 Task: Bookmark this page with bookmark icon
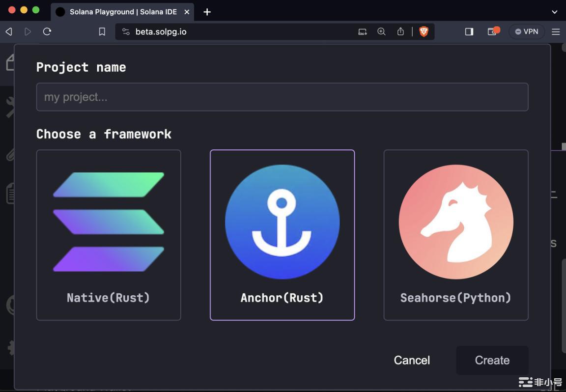(102, 31)
